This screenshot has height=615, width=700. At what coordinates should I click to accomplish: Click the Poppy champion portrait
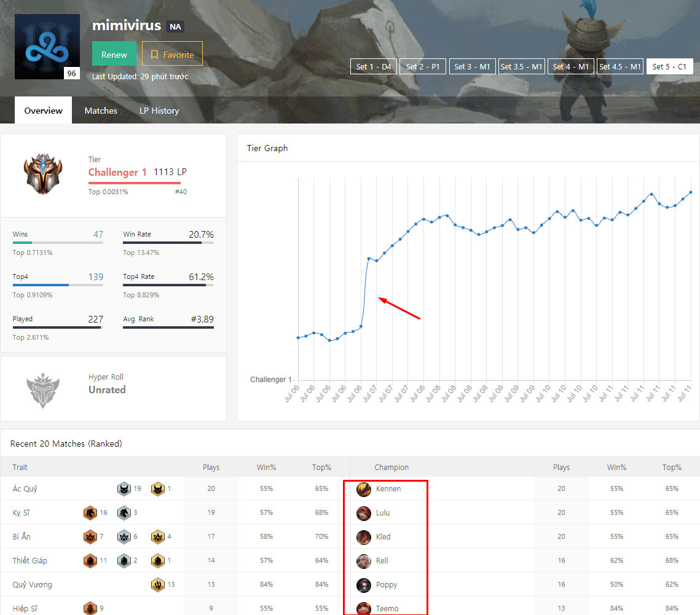click(364, 585)
